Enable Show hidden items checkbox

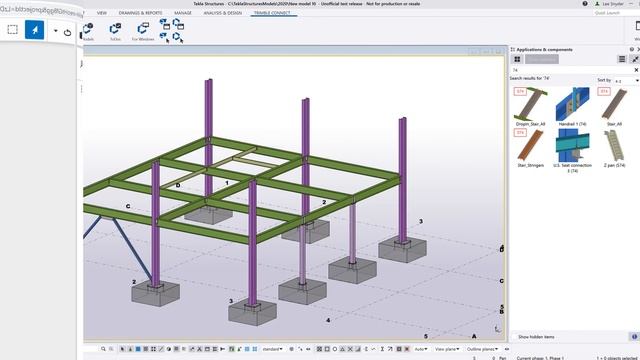click(x=515, y=337)
